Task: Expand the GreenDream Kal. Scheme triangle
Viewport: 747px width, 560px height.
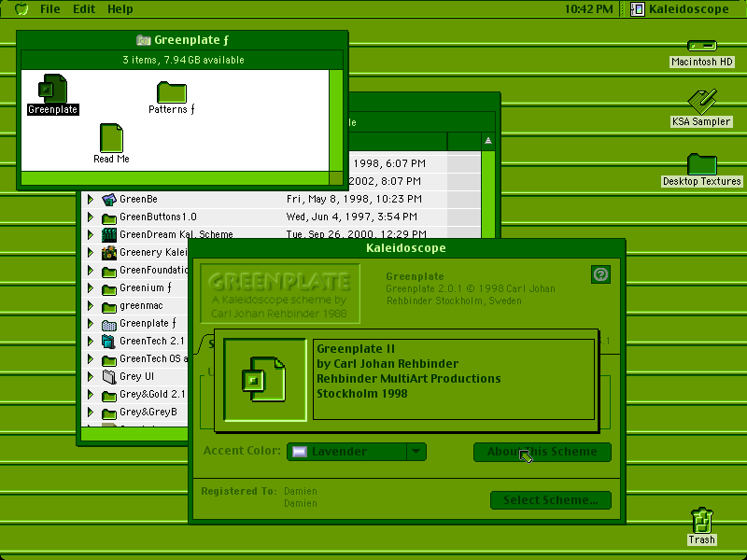Action: [90, 235]
